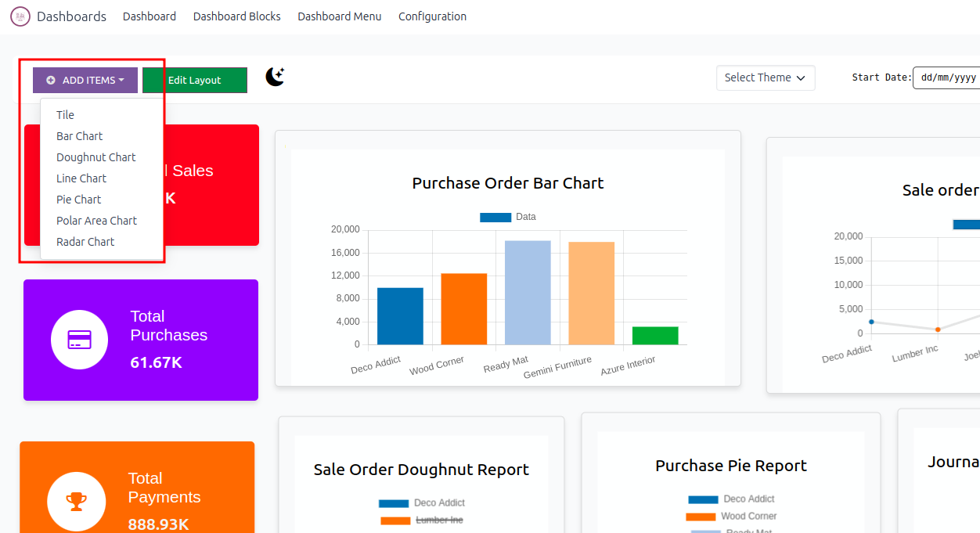Click the Start Date input field

(946, 77)
